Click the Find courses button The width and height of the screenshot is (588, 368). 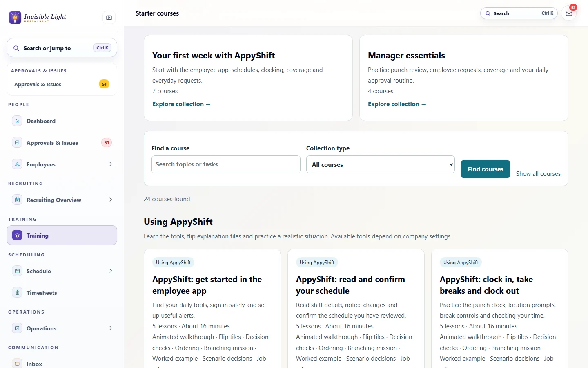(x=486, y=169)
